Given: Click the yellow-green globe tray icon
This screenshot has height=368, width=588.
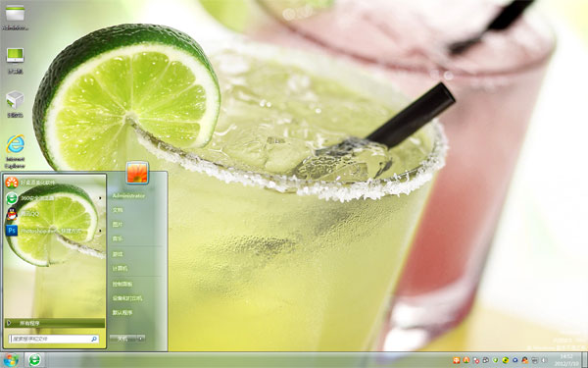Looking at the screenshot, I should coord(505,360).
